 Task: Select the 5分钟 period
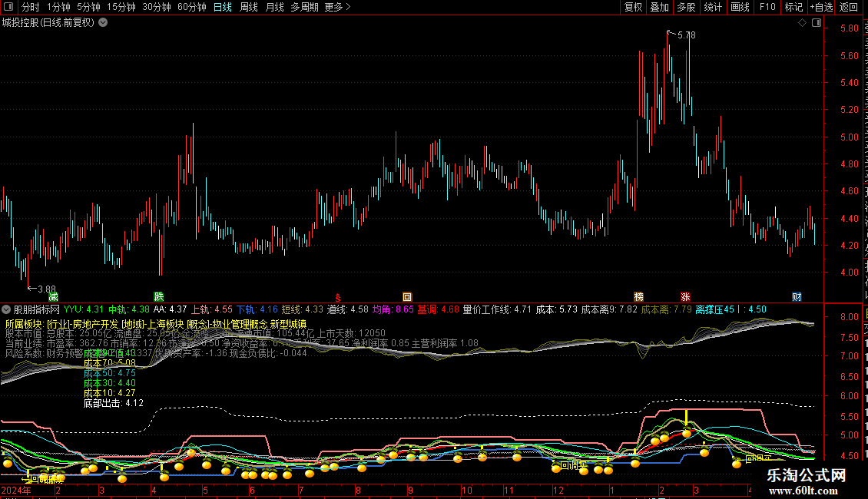(88, 7)
